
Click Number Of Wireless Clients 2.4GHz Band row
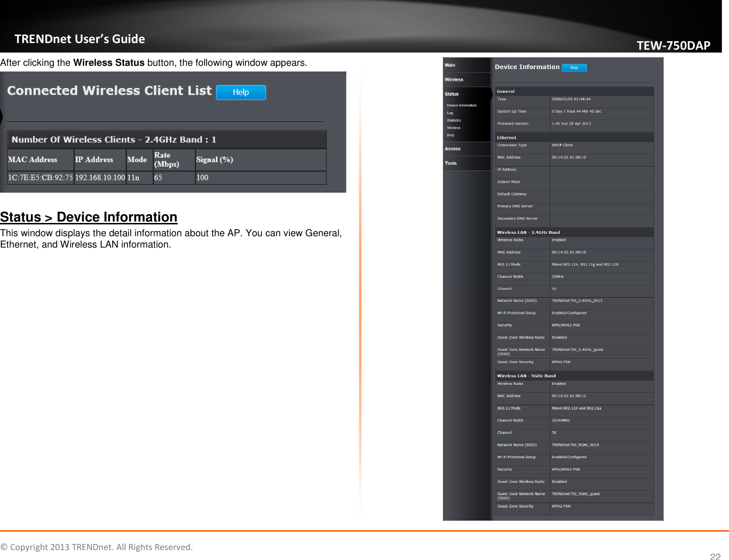tap(167, 140)
